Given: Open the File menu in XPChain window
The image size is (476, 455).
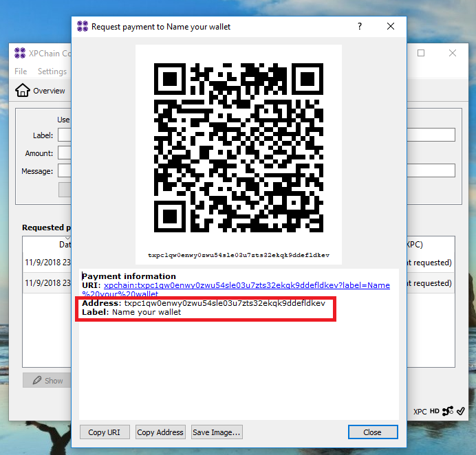Looking at the screenshot, I should click(x=21, y=71).
